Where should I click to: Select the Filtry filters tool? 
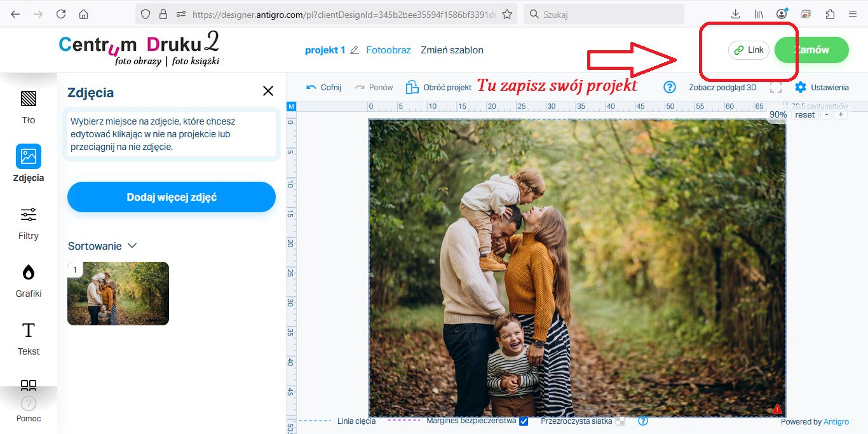click(x=29, y=222)
